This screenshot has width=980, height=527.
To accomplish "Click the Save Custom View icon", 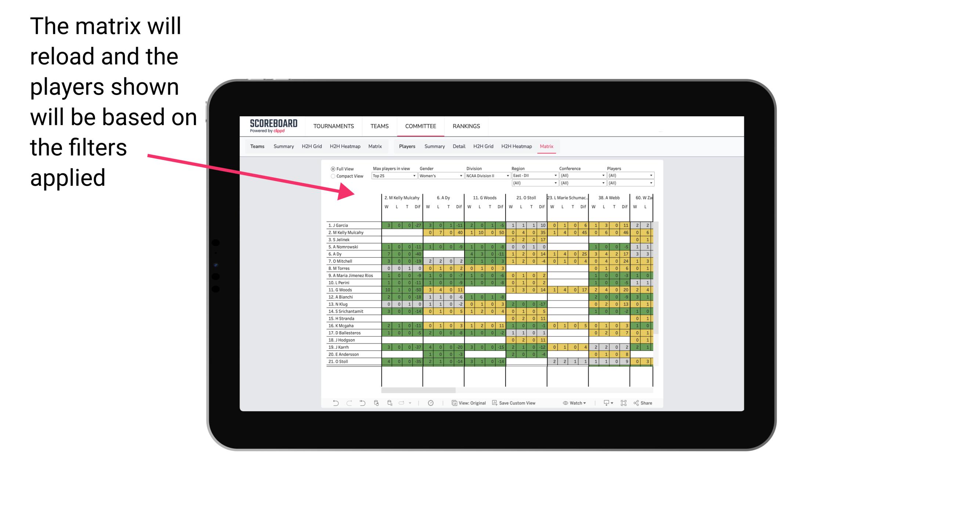I will click(x=495, y=403).
